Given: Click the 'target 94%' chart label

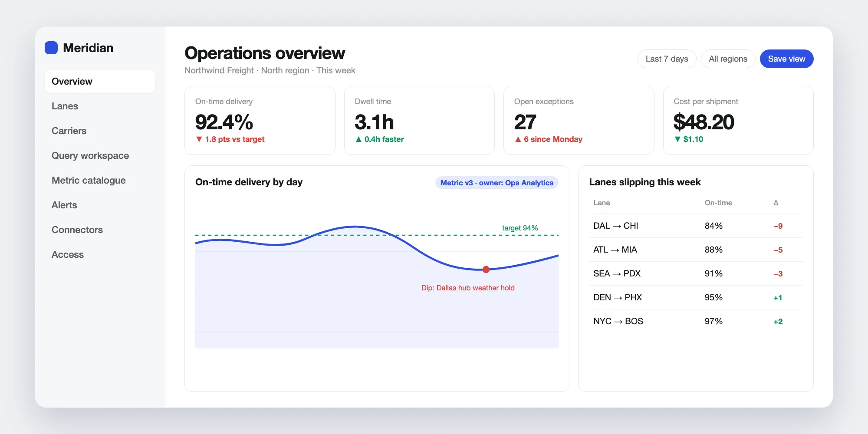Looking at the screenshot, I should (520, 228).
